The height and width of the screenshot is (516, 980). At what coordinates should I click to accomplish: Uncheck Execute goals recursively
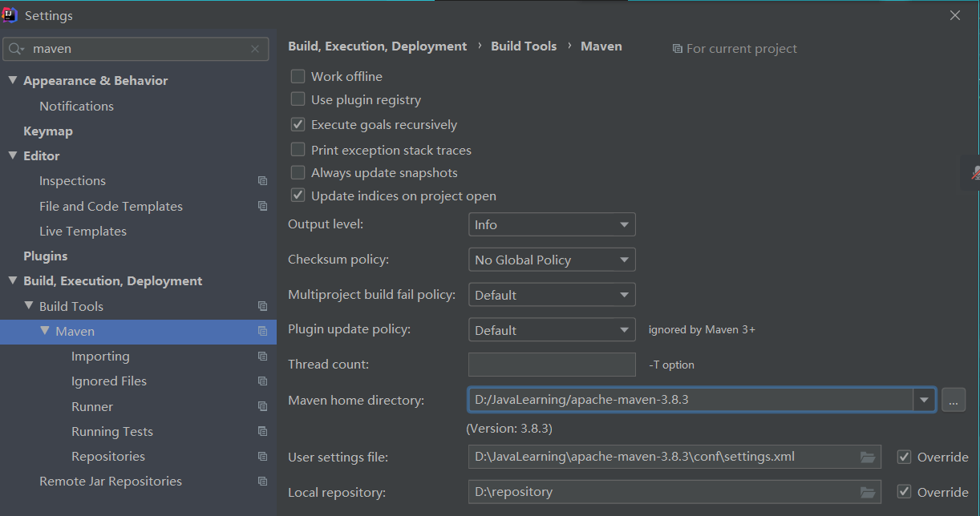(x=298, y=124)
